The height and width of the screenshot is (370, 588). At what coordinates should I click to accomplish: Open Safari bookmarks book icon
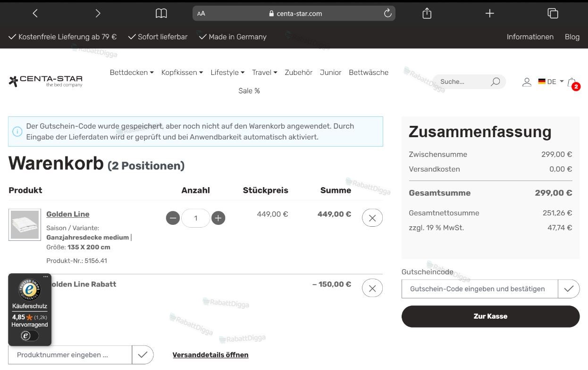(x=161, y=14)
